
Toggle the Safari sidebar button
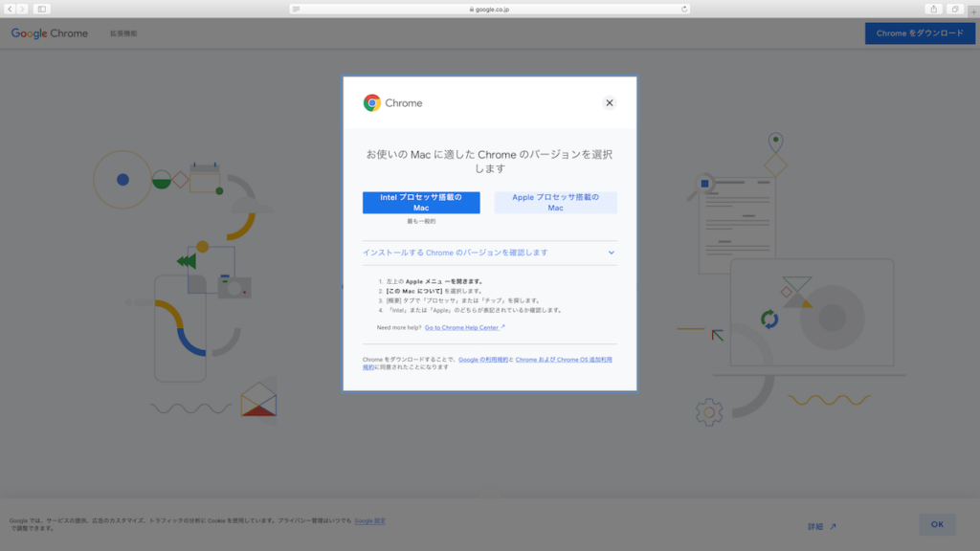pos(42,9)
